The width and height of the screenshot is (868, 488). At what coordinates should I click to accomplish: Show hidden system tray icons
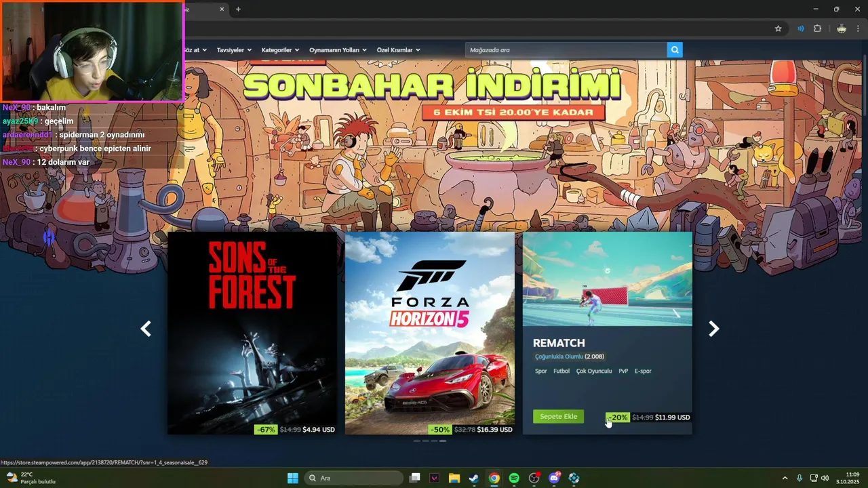click(785, 478)
